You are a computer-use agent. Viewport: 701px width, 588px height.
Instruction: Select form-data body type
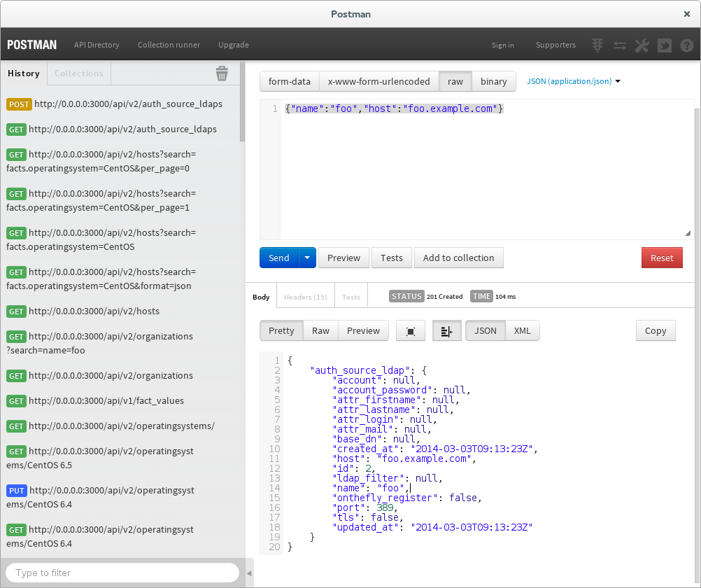[x=289, y=81]
